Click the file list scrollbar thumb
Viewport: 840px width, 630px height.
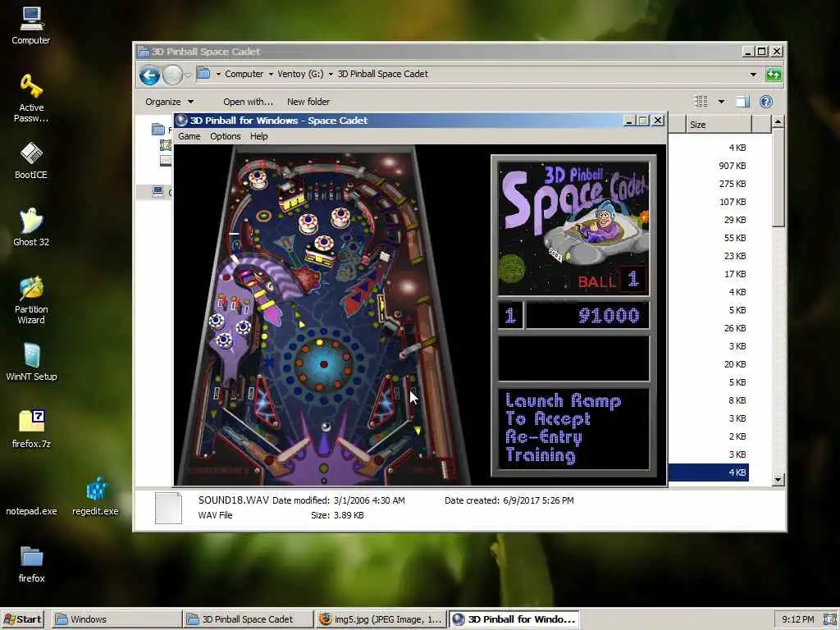coord(778,177)
